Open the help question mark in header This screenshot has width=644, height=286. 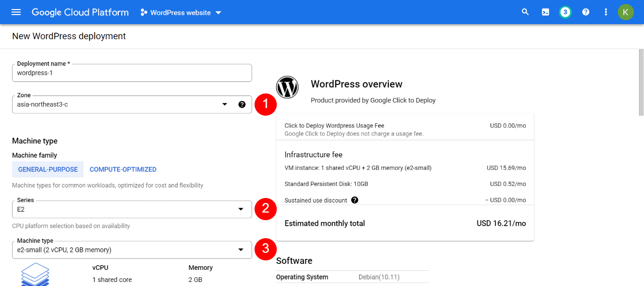[586, 12]
